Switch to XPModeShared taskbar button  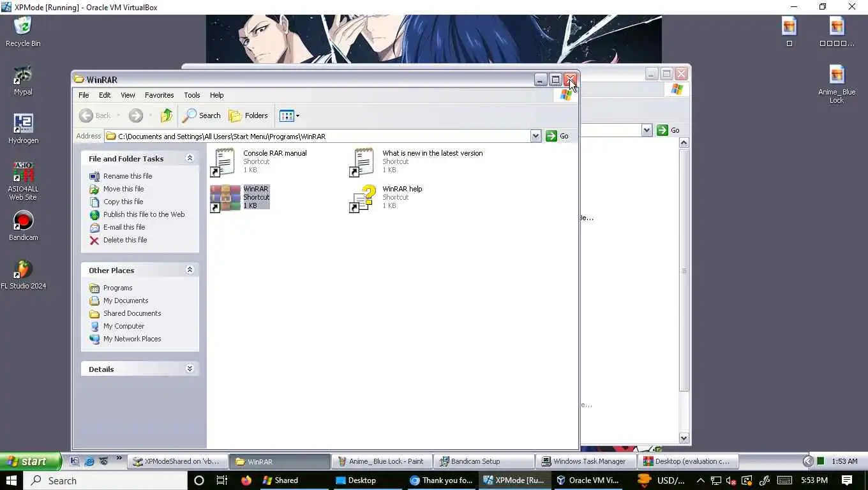[176, 461]
